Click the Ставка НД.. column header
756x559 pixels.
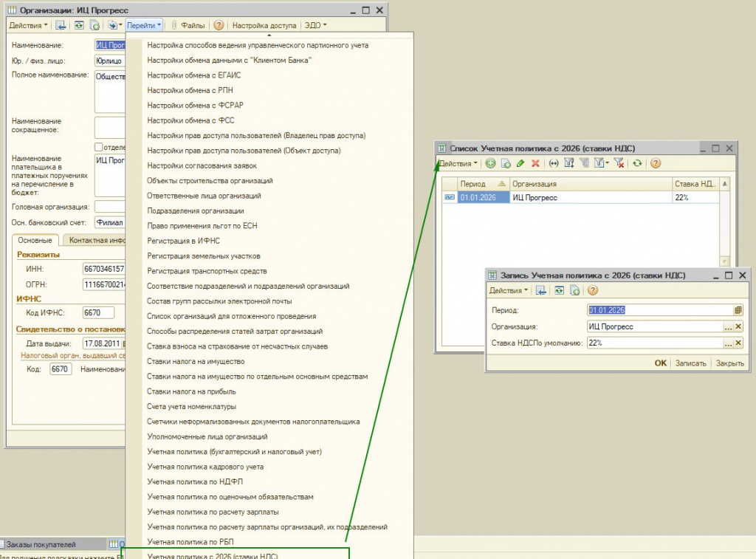(695, 184)
